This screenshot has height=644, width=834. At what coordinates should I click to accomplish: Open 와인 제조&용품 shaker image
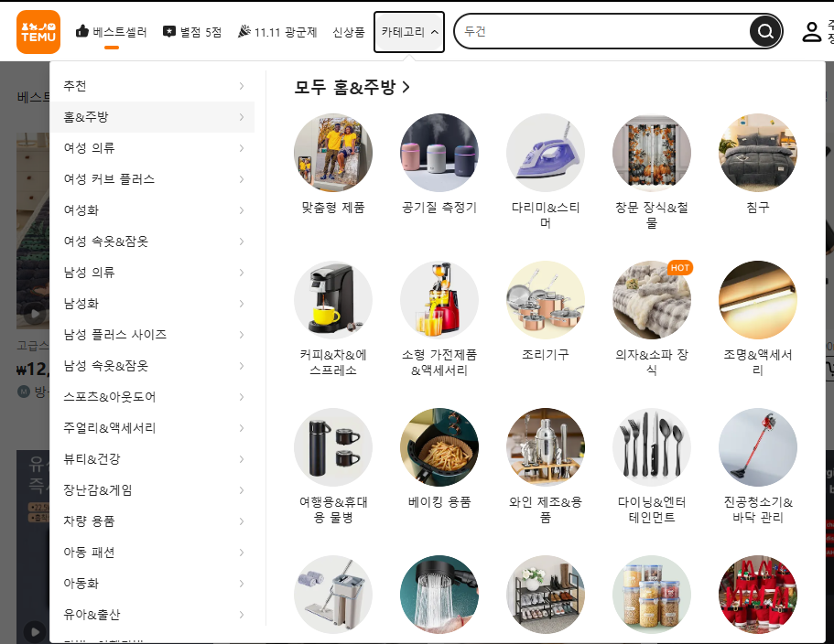point(546,447)
